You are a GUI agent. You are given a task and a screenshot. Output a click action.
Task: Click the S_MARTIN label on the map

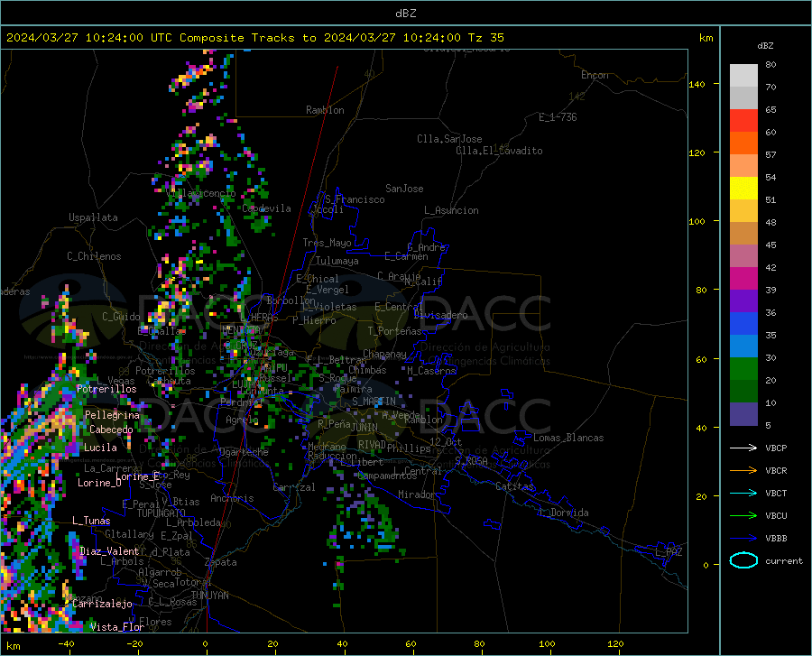(x=374, y=402)
